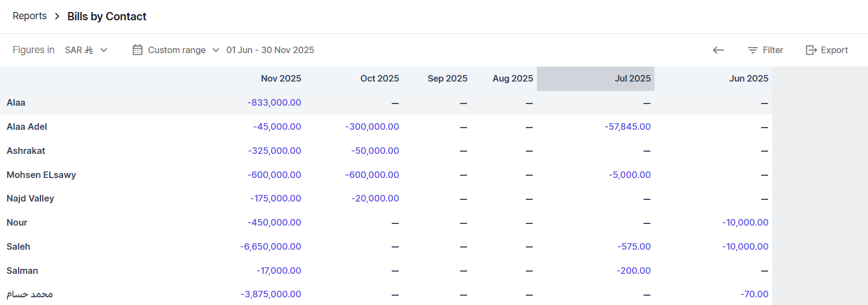Click the Filter lines icon
Image resolution: width=868 pixels, height=305 pixels.
(753, 50)
